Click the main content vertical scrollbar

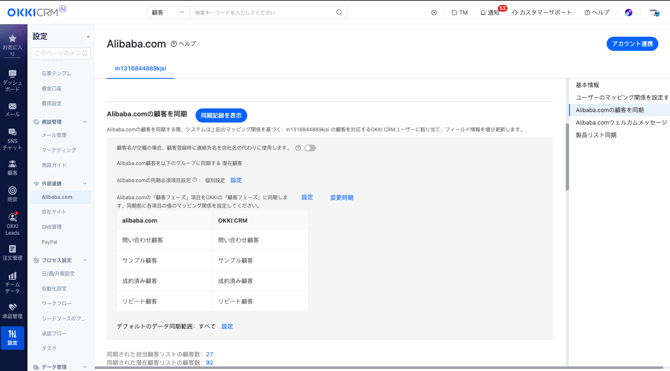[x=567, y=156]
